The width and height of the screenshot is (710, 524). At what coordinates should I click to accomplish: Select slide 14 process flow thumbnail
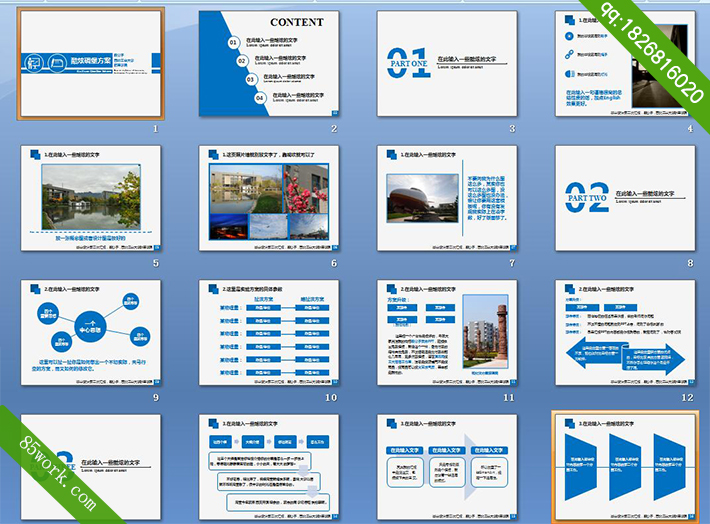pyautogui.click(x=269, y=467)
